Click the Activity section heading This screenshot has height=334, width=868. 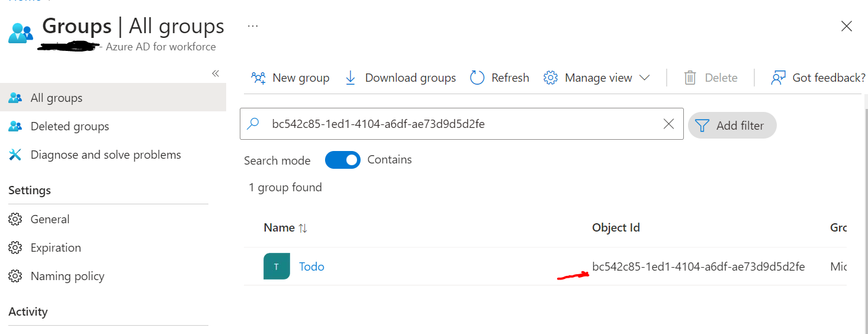(x=28, y=312)
